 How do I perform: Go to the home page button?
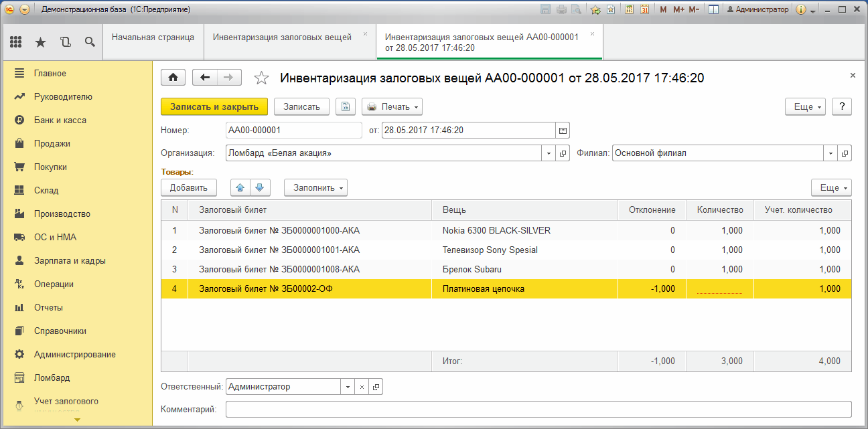(173, 78)
